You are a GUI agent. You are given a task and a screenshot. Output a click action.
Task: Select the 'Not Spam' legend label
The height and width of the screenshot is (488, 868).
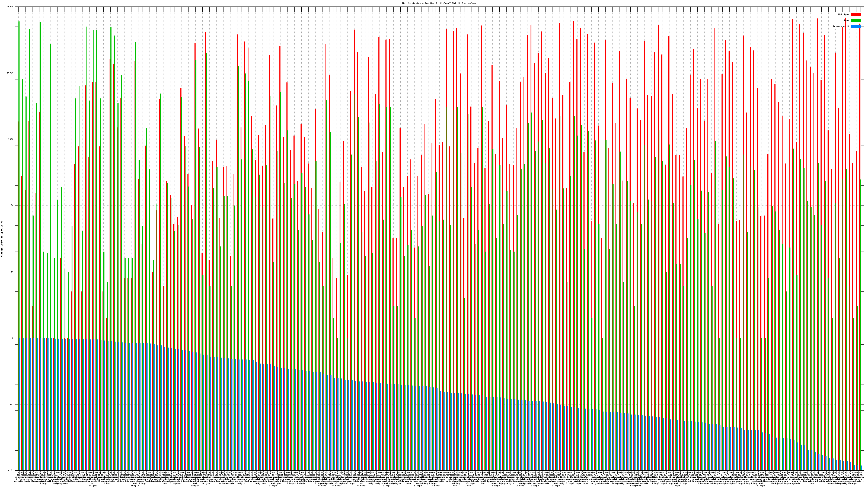point(844,14)
